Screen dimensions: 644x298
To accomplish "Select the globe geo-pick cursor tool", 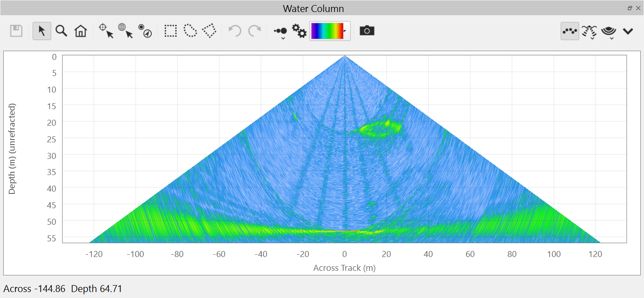I will [x=125, y=31].
